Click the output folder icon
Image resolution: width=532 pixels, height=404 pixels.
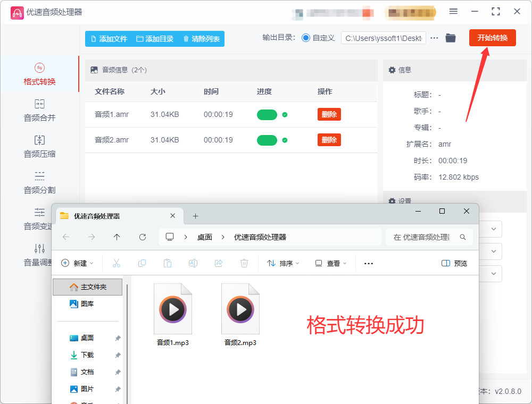tap(451, 38)
